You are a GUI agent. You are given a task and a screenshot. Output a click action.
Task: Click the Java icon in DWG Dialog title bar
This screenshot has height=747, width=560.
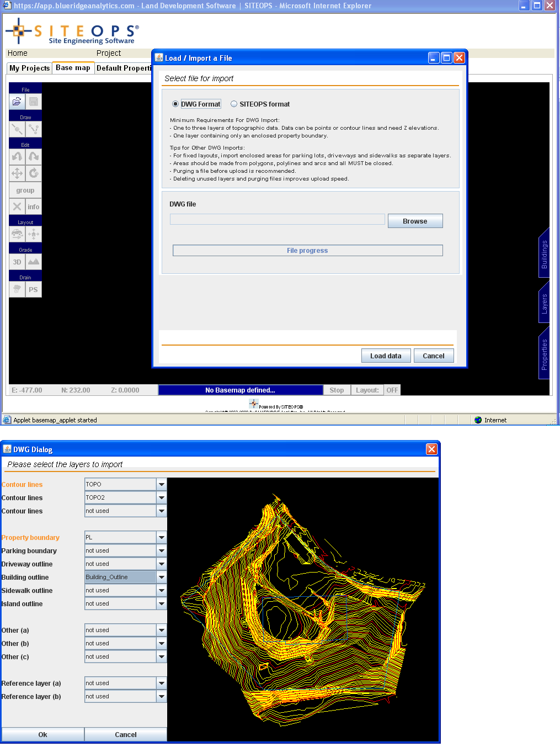7,449
